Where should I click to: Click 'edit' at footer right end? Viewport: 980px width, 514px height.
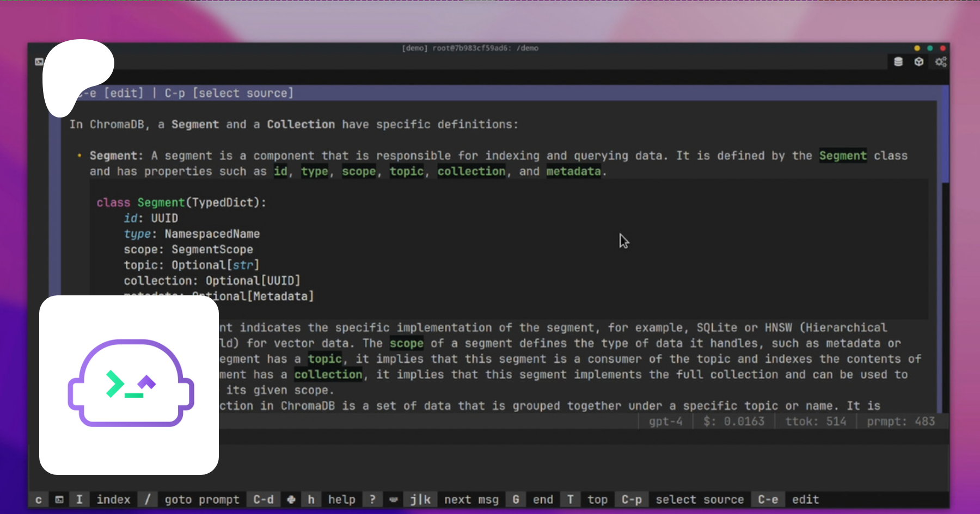click(x=805, y=499)
